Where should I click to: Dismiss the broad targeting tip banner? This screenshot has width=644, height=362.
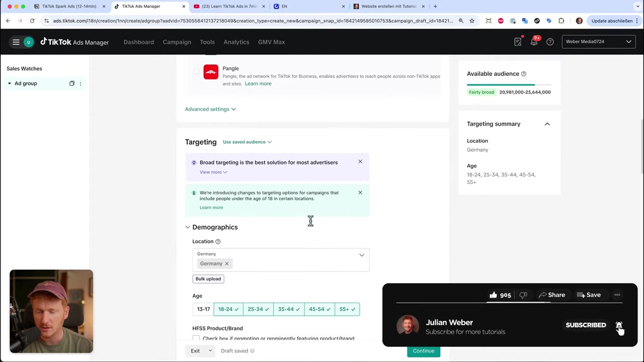[x=360, y=161]
